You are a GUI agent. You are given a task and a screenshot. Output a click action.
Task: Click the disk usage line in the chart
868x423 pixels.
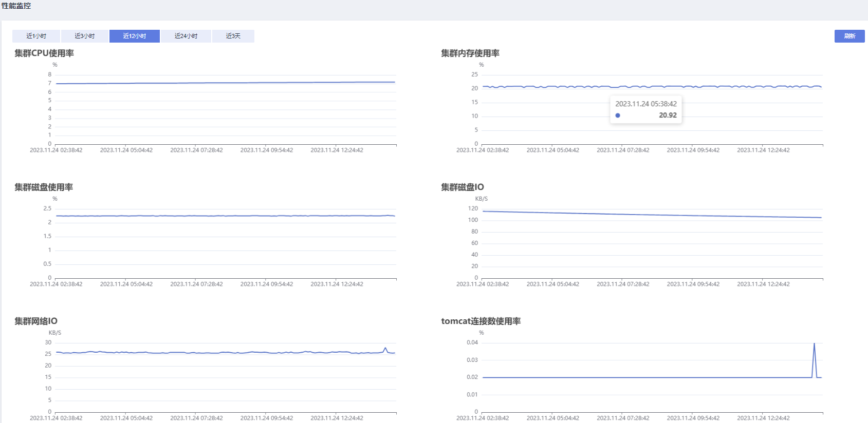tap(226, 216)
